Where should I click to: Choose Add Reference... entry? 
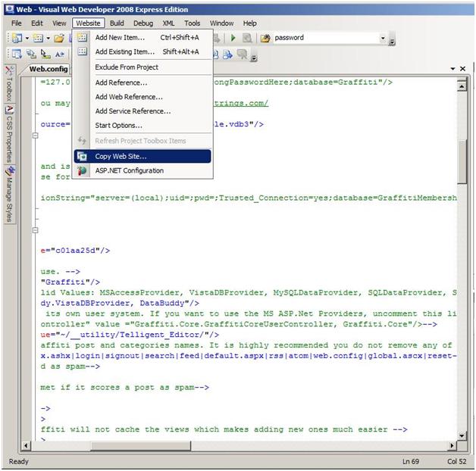[142, 83]
